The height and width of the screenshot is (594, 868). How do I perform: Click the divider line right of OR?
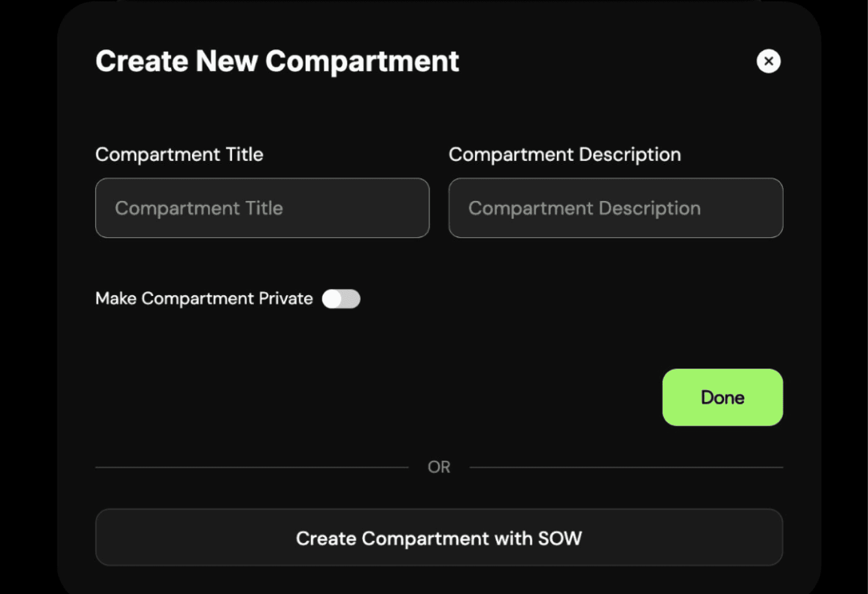(626, 468)
